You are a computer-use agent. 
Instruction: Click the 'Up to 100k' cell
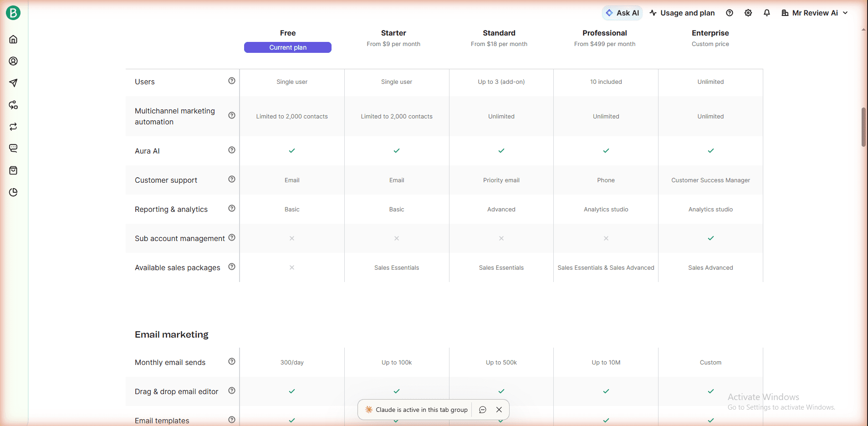[x=397, y=363]
